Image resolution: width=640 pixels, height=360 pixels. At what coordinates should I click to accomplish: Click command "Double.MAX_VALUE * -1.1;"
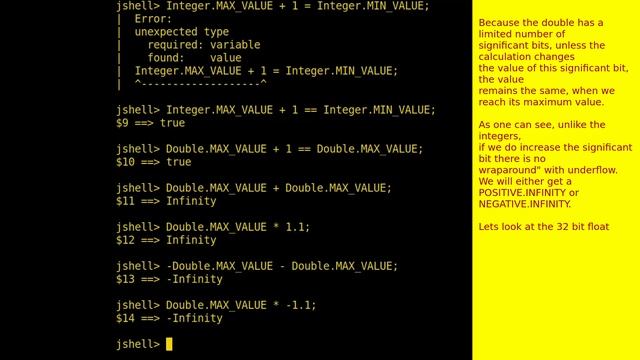coord(241,305)
